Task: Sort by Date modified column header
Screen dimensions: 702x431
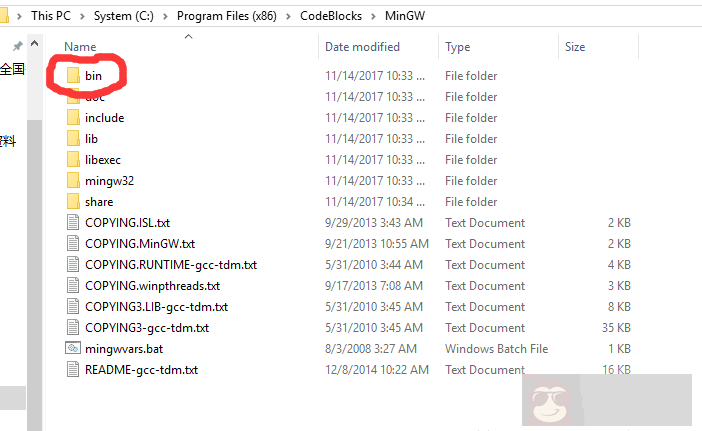Action: (x=362, y=47)
